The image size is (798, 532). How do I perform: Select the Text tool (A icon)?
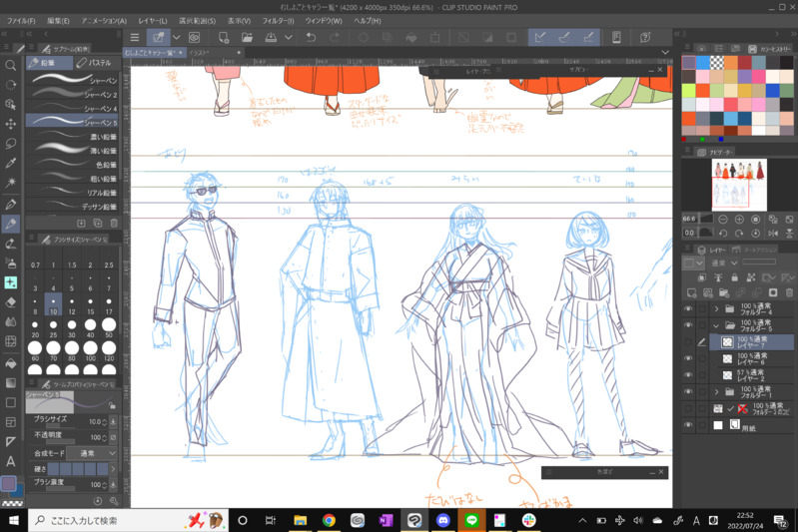coord(10,462)
